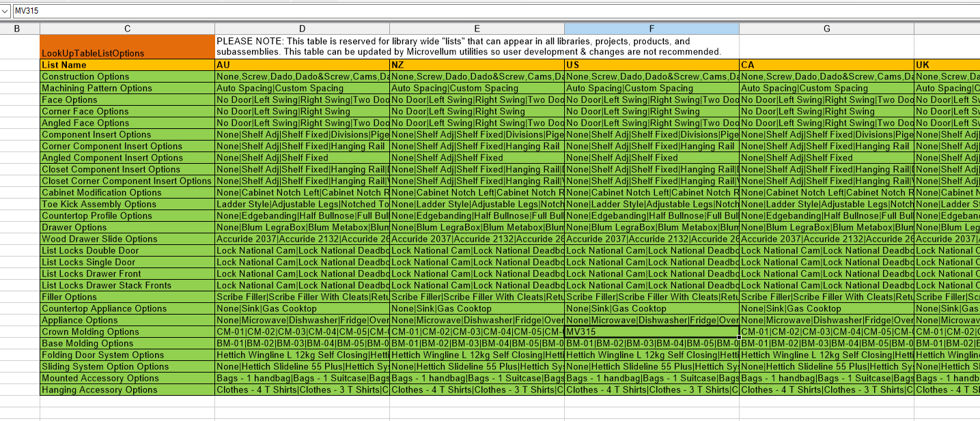Screen dimensions: 980x421
Task: Click the Filler Options list name
Action: [x=127, y=297]
